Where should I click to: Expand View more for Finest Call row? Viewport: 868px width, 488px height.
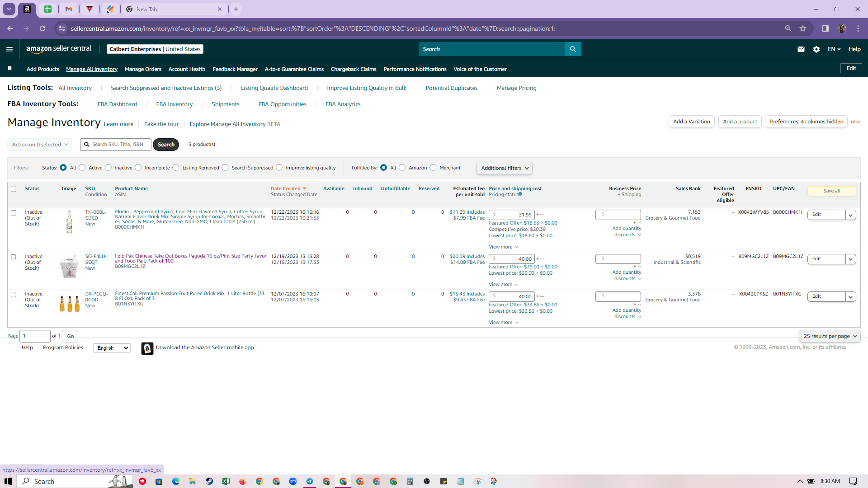point(503,323)
